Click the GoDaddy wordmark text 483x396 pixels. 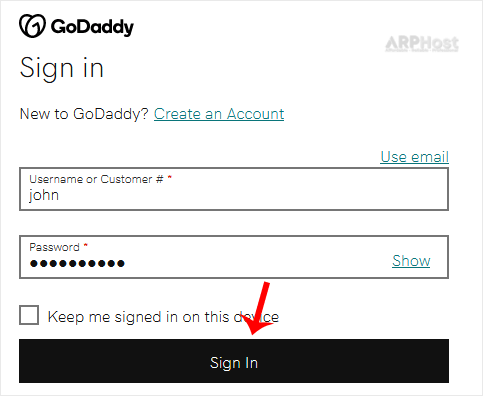92,27
